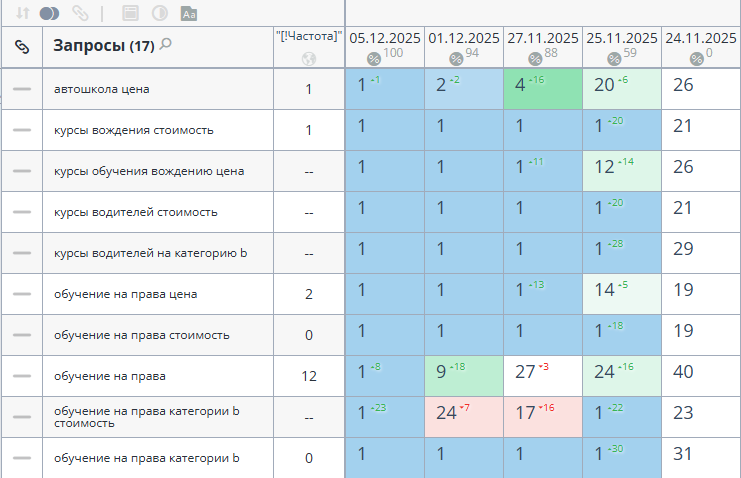Click green position cell 4 for 27.11.2025
The image size is (741, 478).
pyautogui.click(x=542, y=88)
